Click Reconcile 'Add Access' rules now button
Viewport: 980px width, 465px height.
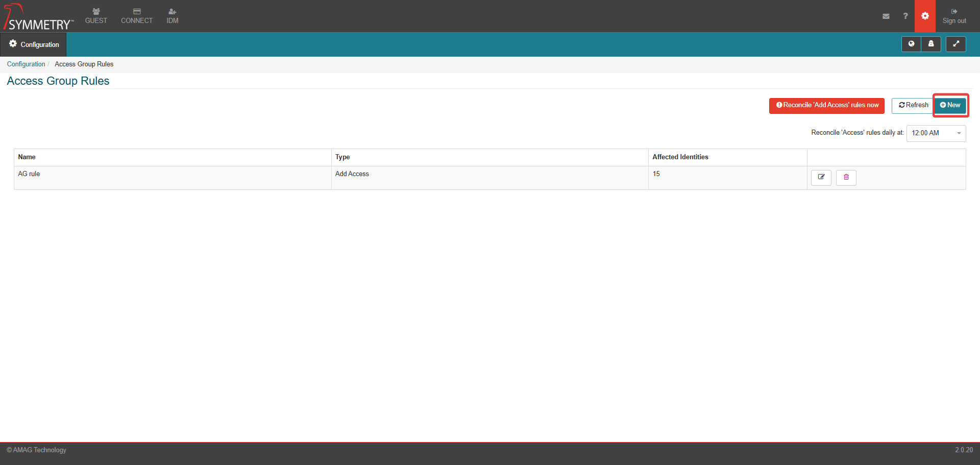[826, 106]
